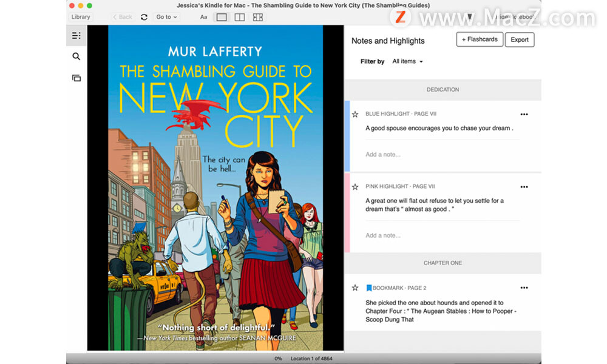Return to the Library
Screen dimensions: 607x364
point(81,17)
